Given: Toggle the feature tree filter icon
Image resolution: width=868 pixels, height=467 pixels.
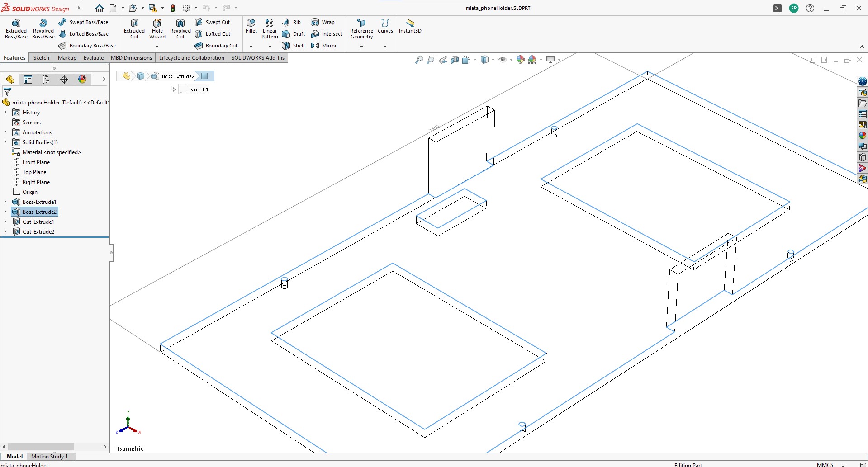Looking at the screenshot, I should point(7,92).
